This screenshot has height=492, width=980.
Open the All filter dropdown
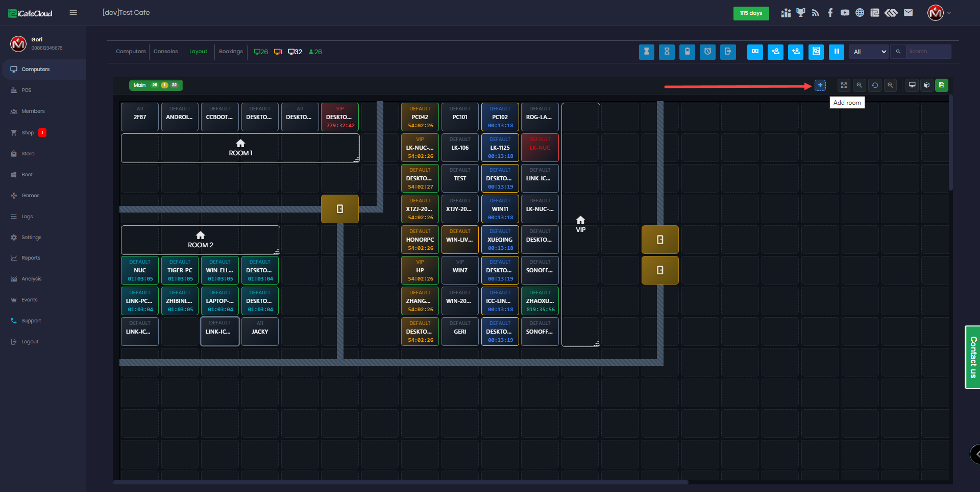pyautogui.click(x=869, y=52)
